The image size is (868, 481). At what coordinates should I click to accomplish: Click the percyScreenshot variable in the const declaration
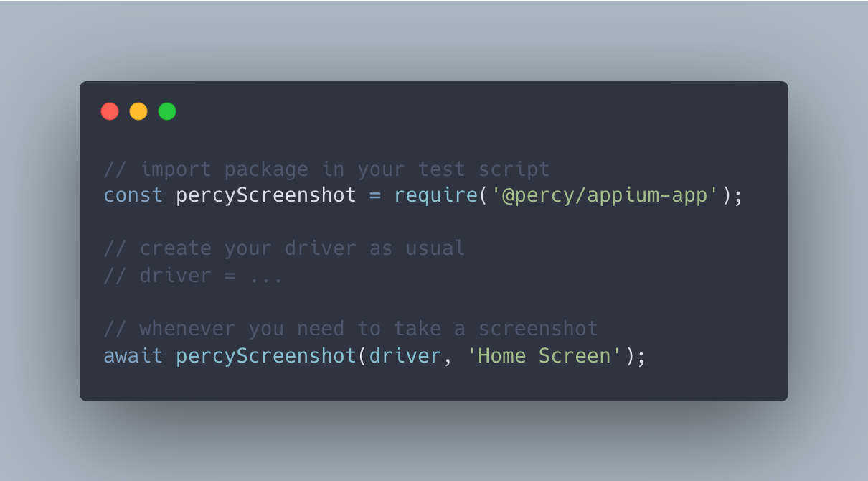[266, 195]
